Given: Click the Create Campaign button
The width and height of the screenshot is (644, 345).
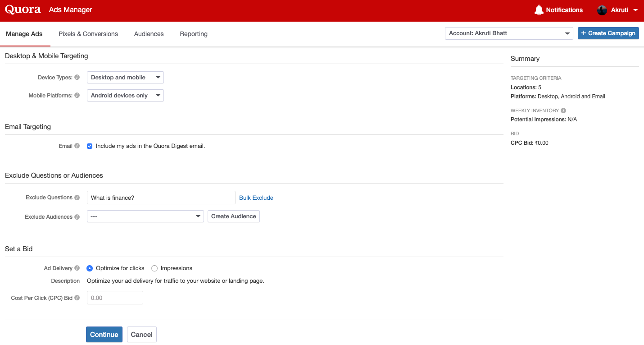Looking at the screenshot, I should (x=608, y=33).
